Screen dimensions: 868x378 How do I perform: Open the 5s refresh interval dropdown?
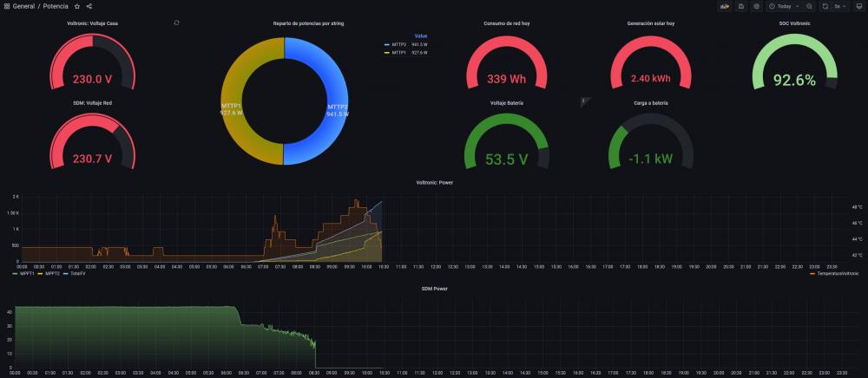click(x=840, y=6)
